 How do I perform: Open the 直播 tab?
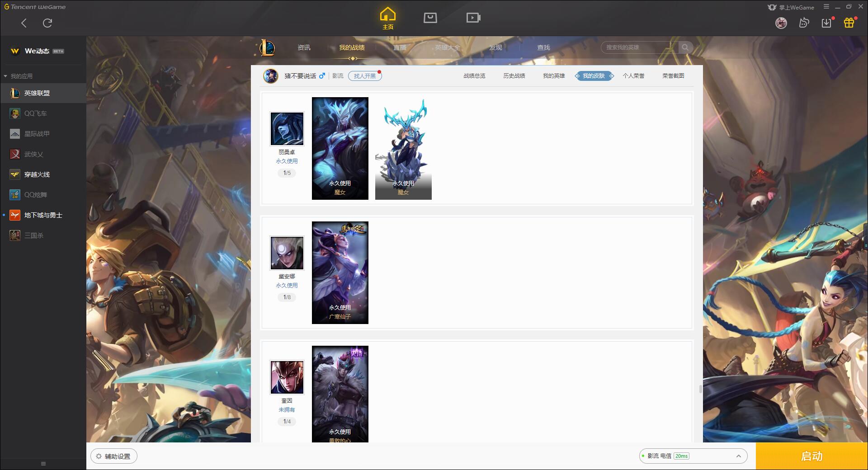400,47
